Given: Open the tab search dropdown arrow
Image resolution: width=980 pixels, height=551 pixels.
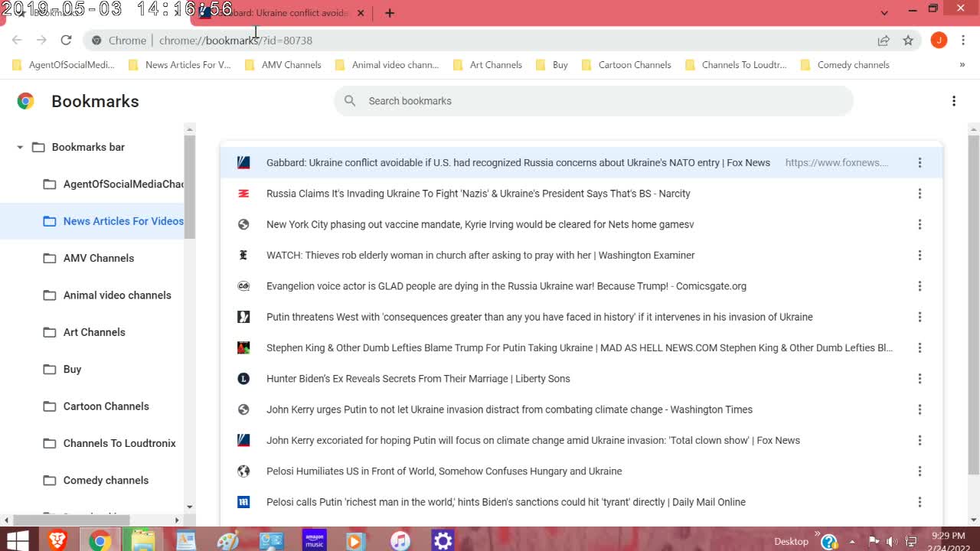Looking at the screenshot, I should (884, 12).
